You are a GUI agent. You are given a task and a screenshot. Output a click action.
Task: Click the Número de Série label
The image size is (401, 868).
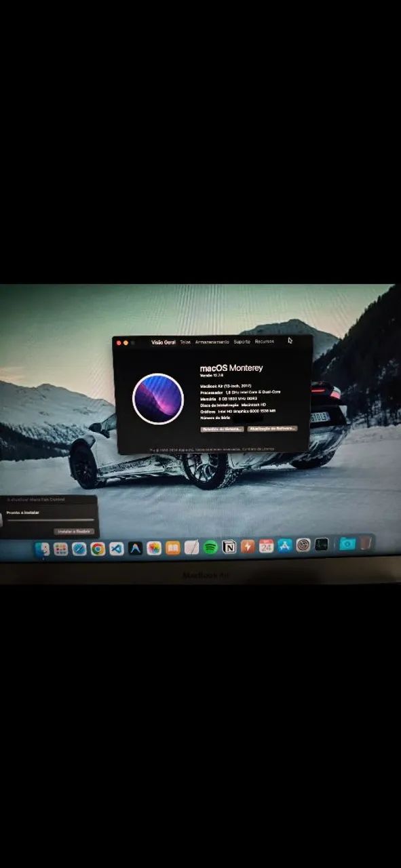point(216,418)
